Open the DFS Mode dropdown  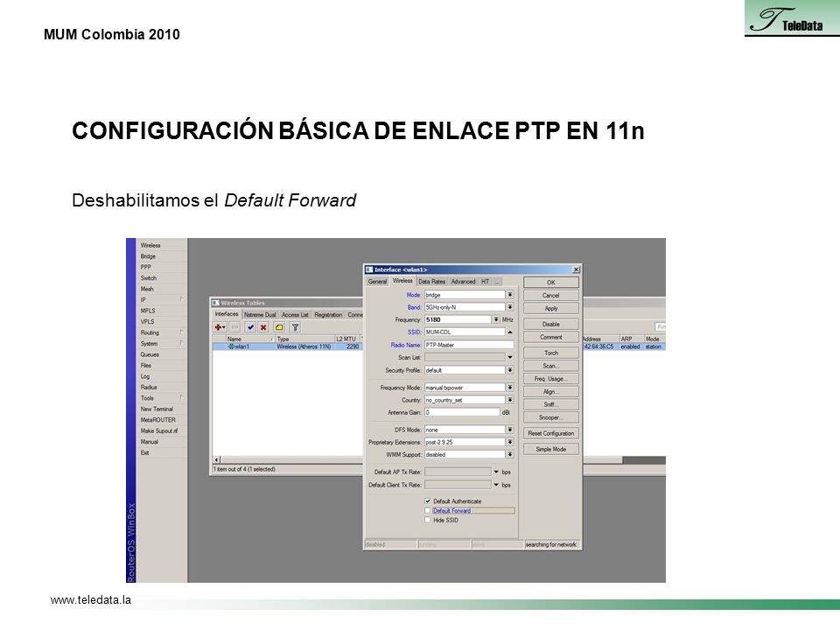pos(510,430)
